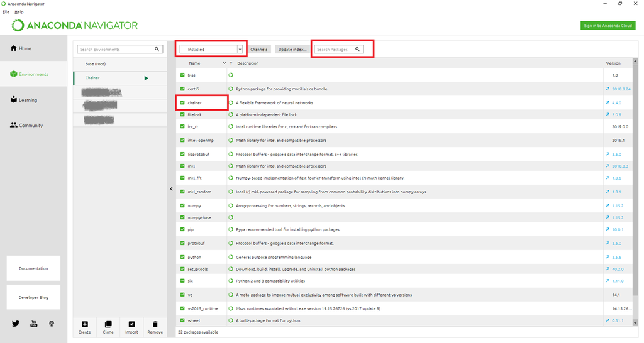644x343 pixels.
Task: Remove the selected environment
Action: (155, 327)
